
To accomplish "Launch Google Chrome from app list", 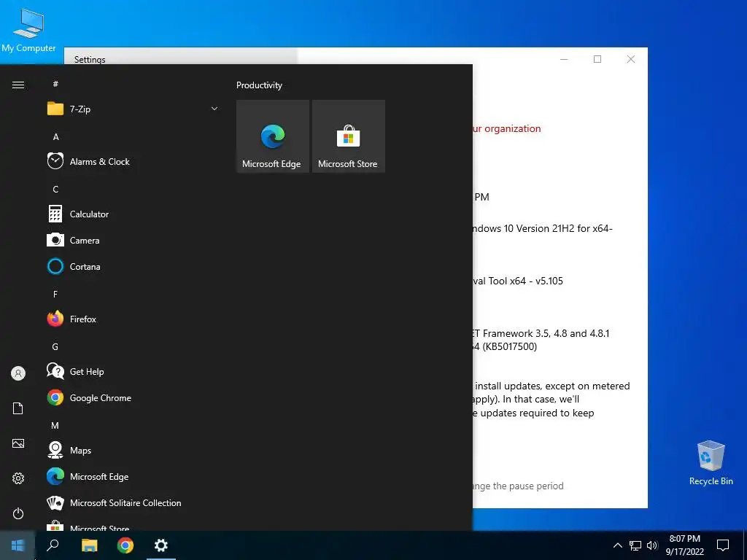I will [133, 397].
